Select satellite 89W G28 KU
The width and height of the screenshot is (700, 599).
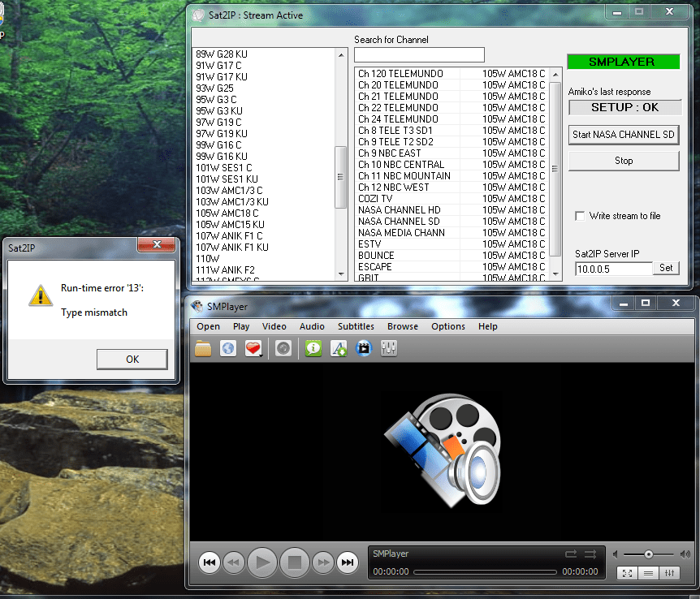(x=222, y=54)
